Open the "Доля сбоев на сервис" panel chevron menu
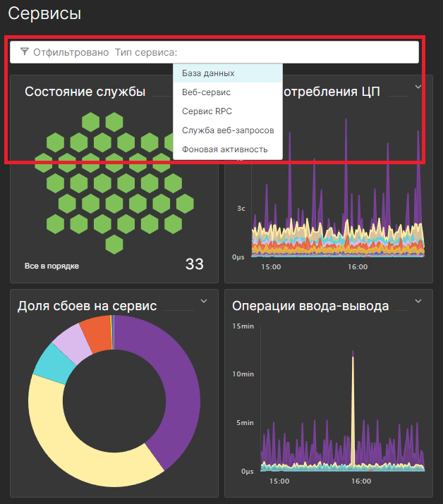Image resolution: width=443 pixels, height=504 pixels. [x=204, y=301]
